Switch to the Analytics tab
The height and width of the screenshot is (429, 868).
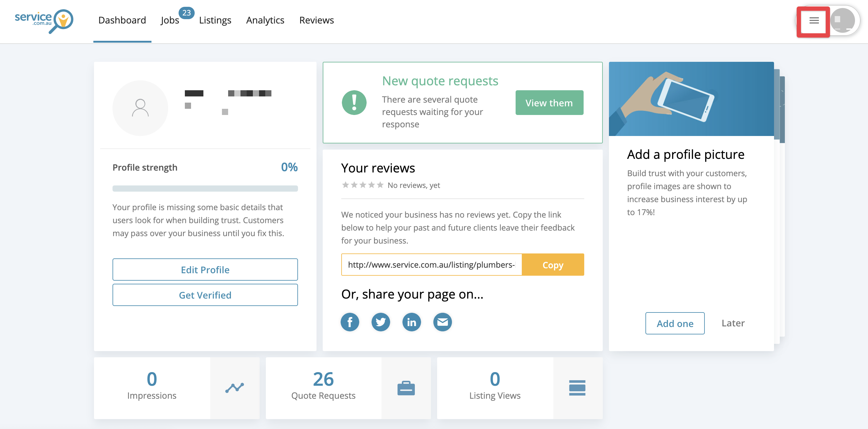tap(265, 20)
